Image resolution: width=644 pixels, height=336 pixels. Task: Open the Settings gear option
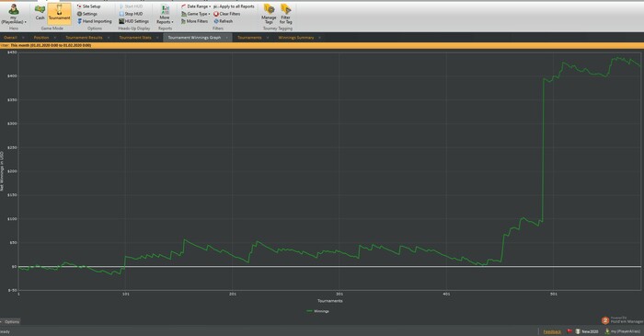coord(87,14)
